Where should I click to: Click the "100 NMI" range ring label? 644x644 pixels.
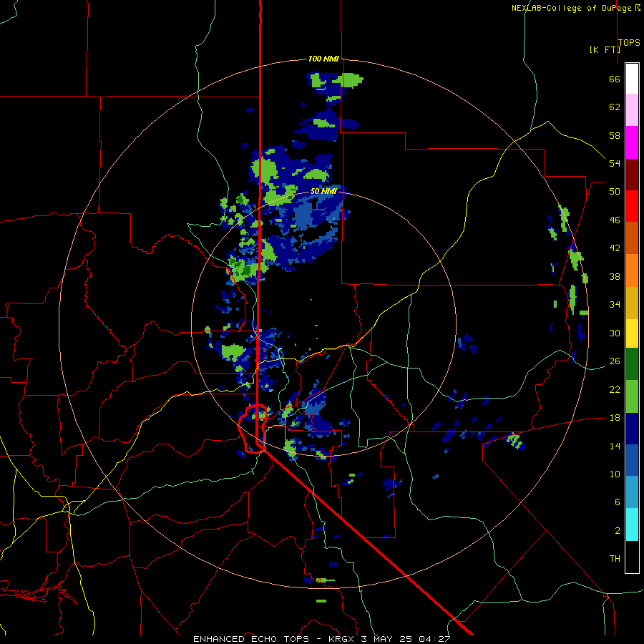[323, 59]
